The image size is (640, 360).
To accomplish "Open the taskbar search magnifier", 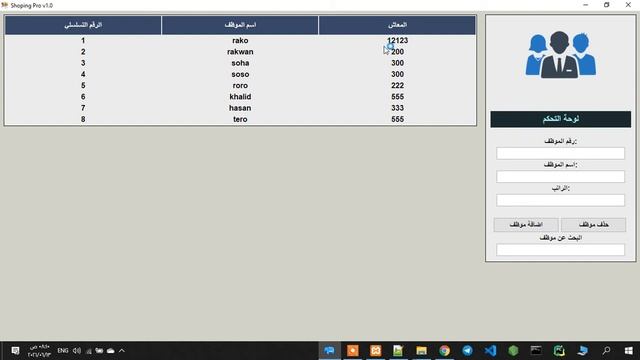I will [x=606, y=351].
